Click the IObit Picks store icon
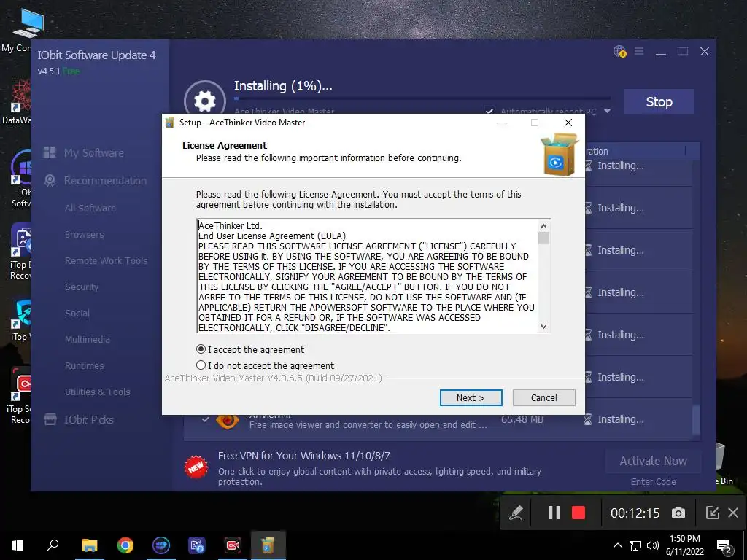Image resolution: width=747 pixels, height=560 pixels. click(x=50, y=419)
